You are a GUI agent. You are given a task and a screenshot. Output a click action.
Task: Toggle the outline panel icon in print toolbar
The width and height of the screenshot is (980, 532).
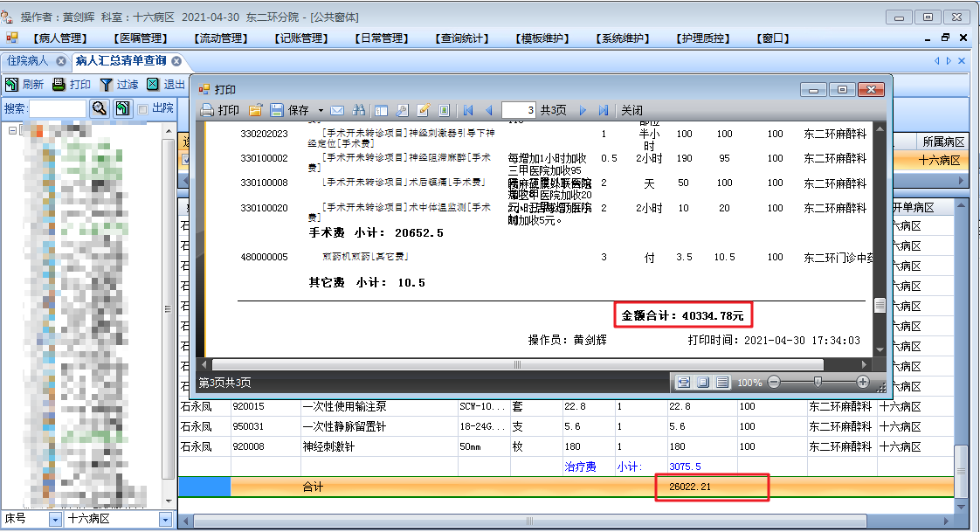(x=381, y=111)
